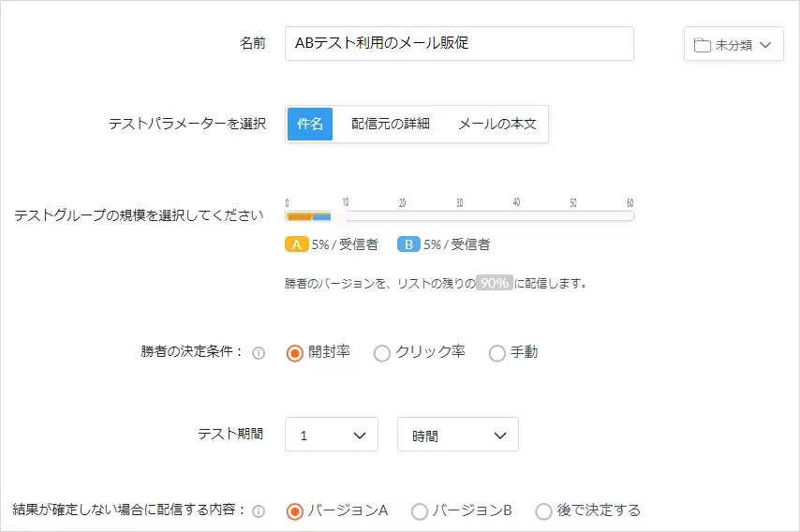Click the test group slider track near 30
800x532 pixels.
pyautogui.click(x=460, y=216)
